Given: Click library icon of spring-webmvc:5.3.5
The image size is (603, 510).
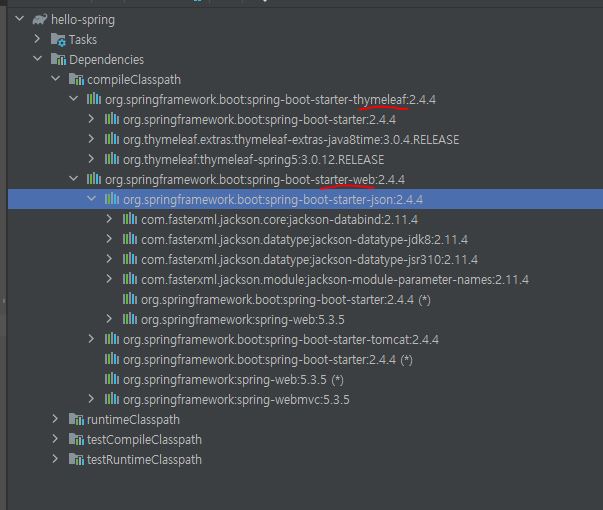Looking at the screenshot, I should coord(112,399).
